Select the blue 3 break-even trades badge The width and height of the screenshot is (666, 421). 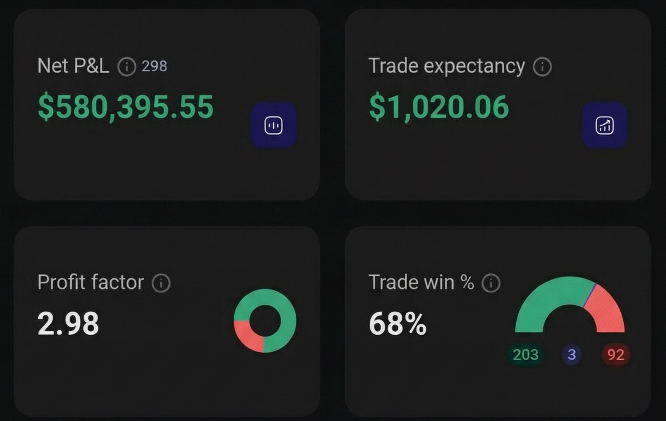pyautogui.click(x=571, y=354)
